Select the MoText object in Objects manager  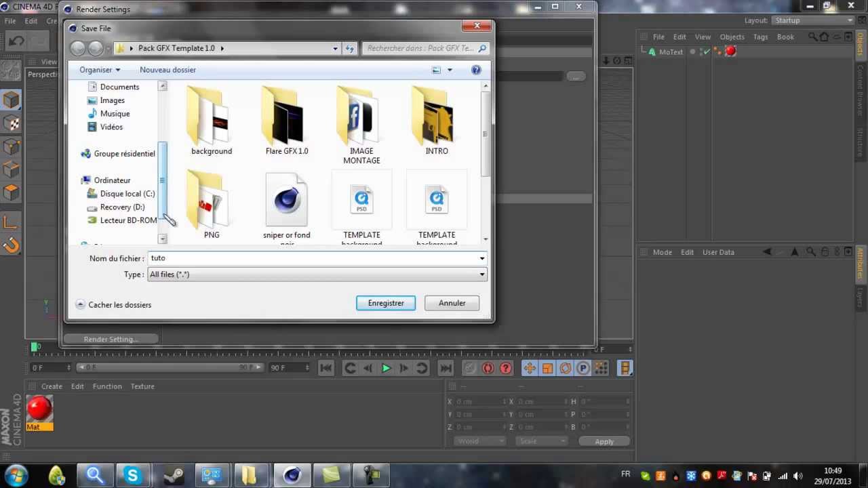click(x=671, y=52)
